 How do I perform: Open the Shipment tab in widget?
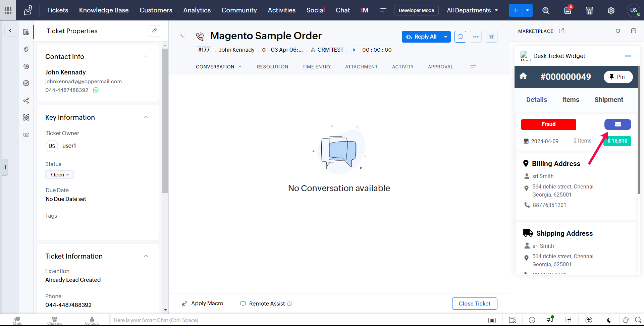608,100
